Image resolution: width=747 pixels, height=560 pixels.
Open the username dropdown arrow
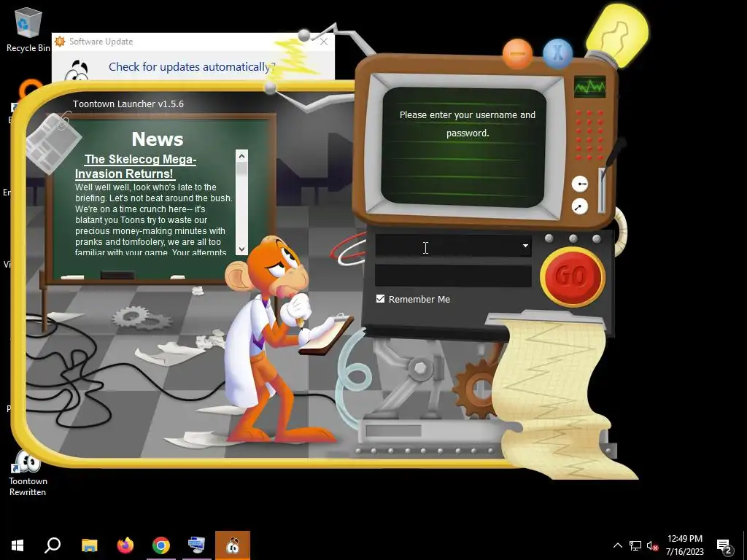tap(525, 246)
